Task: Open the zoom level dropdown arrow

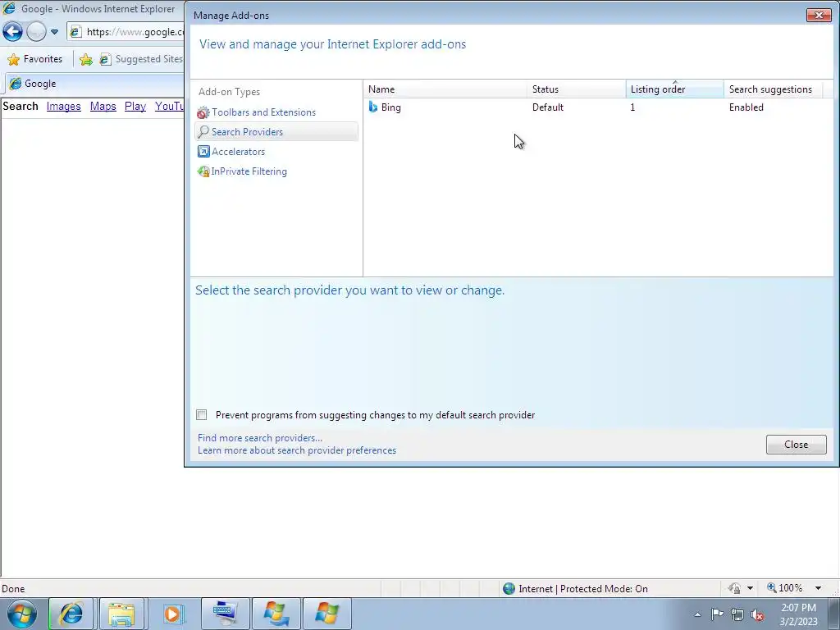Action: click(818, 588)
